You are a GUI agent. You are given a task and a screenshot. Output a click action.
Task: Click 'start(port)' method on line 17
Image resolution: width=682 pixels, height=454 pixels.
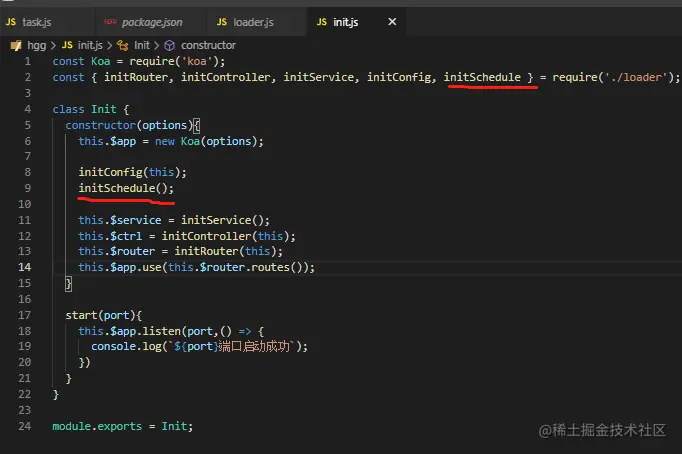click(100, 315)
